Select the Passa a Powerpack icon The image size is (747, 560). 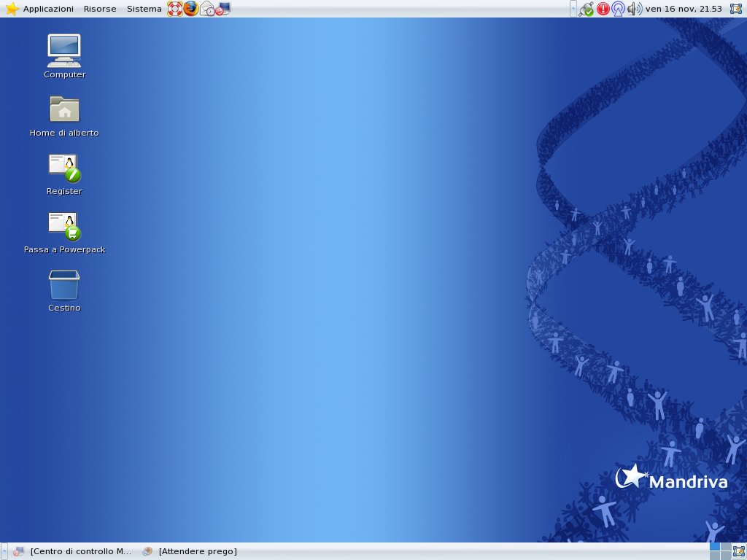pos(64,233)
